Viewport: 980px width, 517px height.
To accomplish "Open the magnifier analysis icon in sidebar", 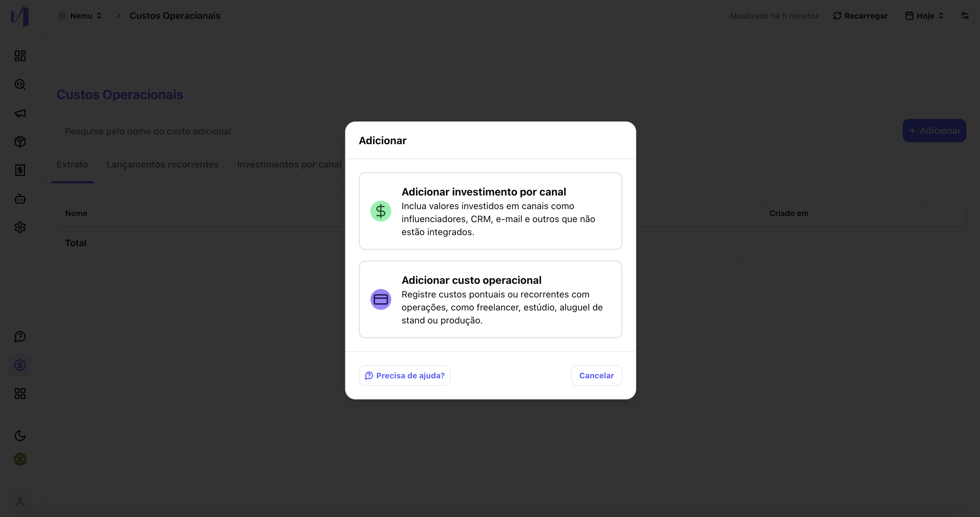I will (x=20, y=84).
